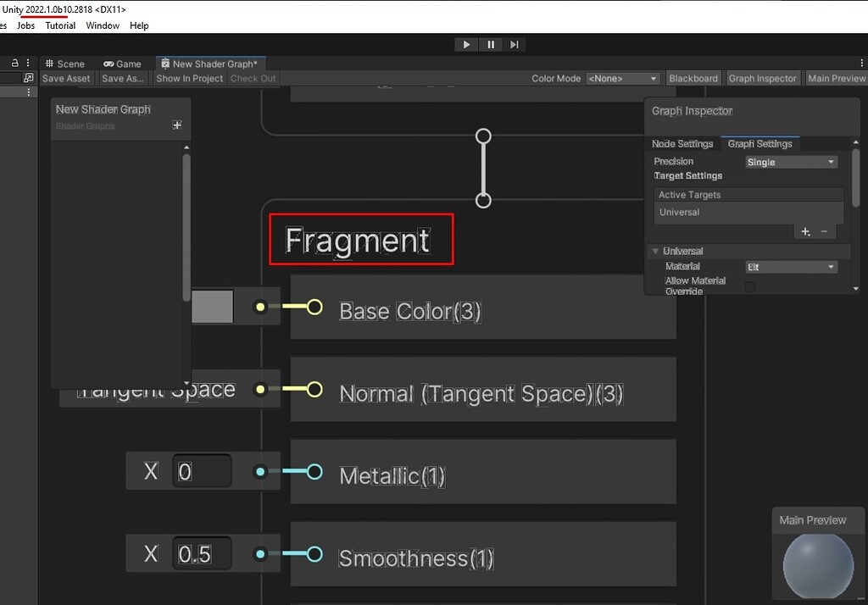Collapse the Universal foldout in Graph Inspector
The height and width of the screenshot is (605, 868).
pyautogui.click(x=654, y=251)
